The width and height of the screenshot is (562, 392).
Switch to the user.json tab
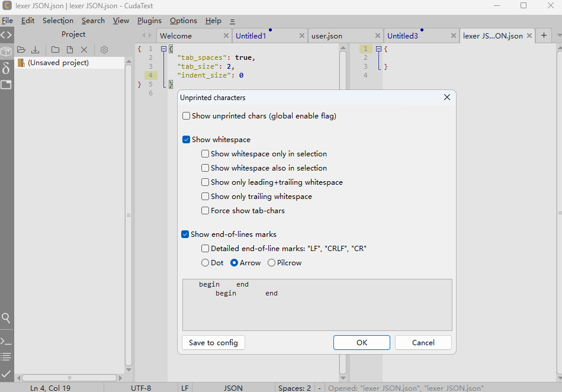(x=327, y=36)
